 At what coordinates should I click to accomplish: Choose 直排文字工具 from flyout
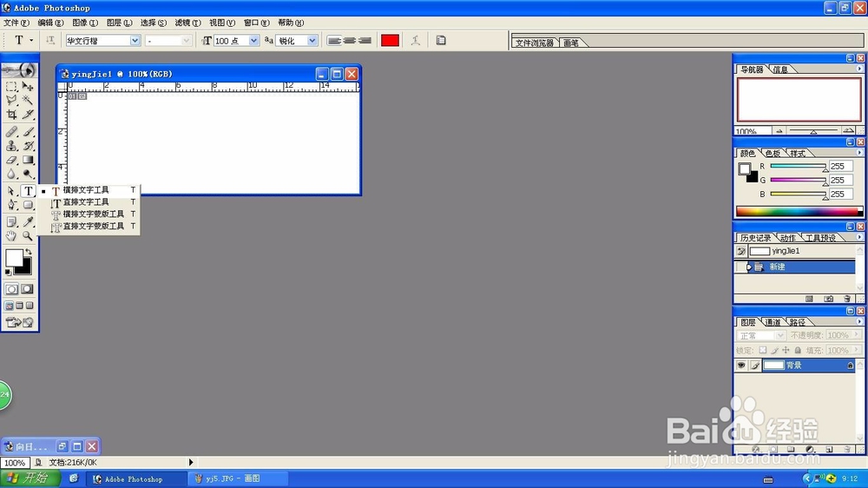(x=89, y=202)
